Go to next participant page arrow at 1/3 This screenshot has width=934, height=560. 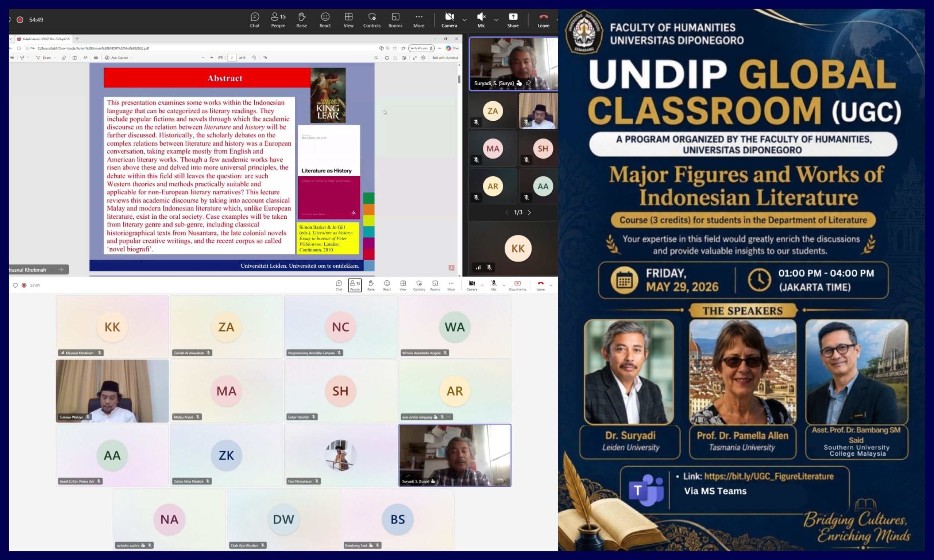click(529, 213)
